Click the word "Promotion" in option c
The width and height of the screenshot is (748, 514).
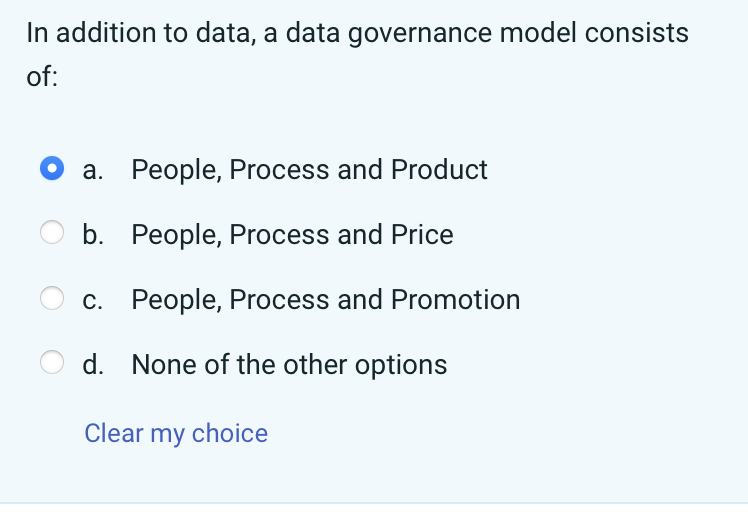(x=455, y=299)
